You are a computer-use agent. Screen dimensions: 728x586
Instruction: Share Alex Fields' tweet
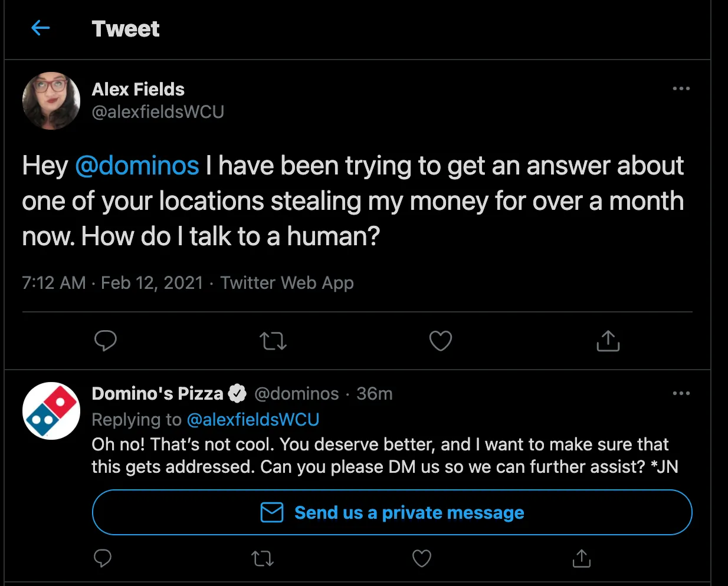pos(608,341)
